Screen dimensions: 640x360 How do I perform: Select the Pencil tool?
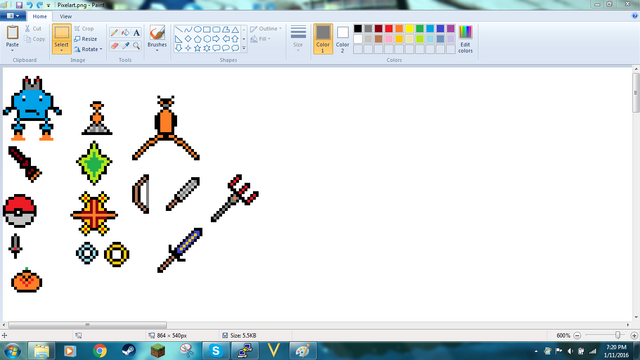pos(114,33)
